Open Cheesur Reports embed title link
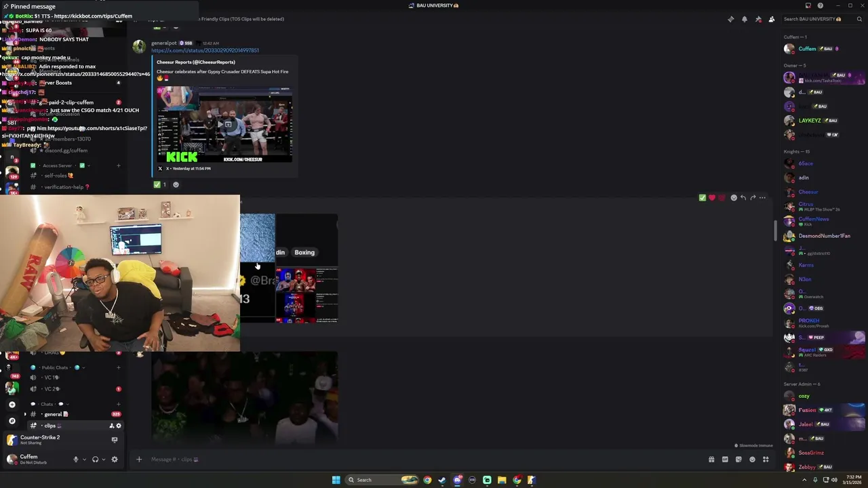 196,62
